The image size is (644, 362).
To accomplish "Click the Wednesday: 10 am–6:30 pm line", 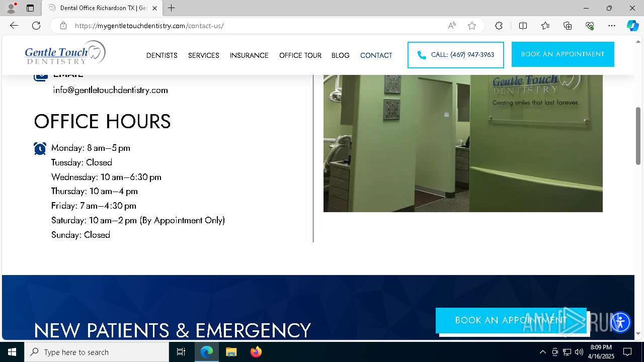I will coord(106,177).
